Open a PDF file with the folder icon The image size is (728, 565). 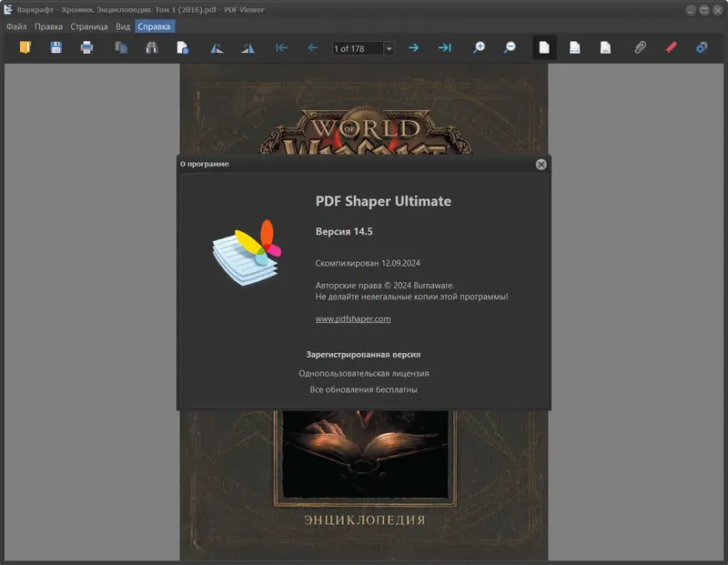tap(25, 47)
